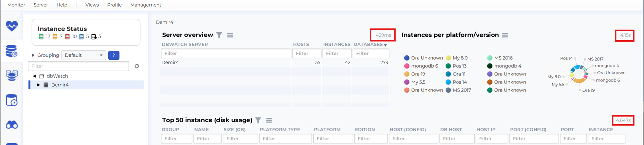644x145 pixels.
Task: Open the Grouping Default dropdown
Action: point(84,55)
